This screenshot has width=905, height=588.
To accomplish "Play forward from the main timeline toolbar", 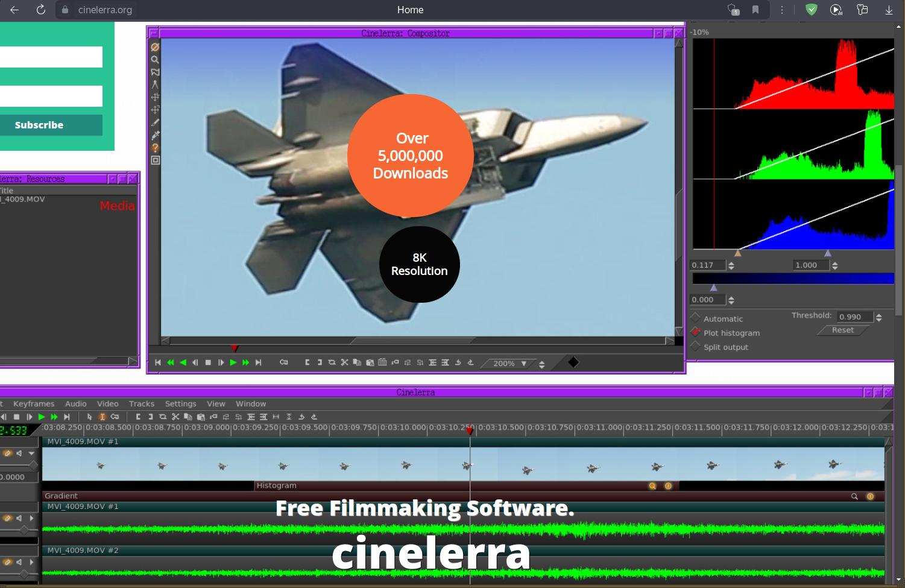I will tap(42, 417).
